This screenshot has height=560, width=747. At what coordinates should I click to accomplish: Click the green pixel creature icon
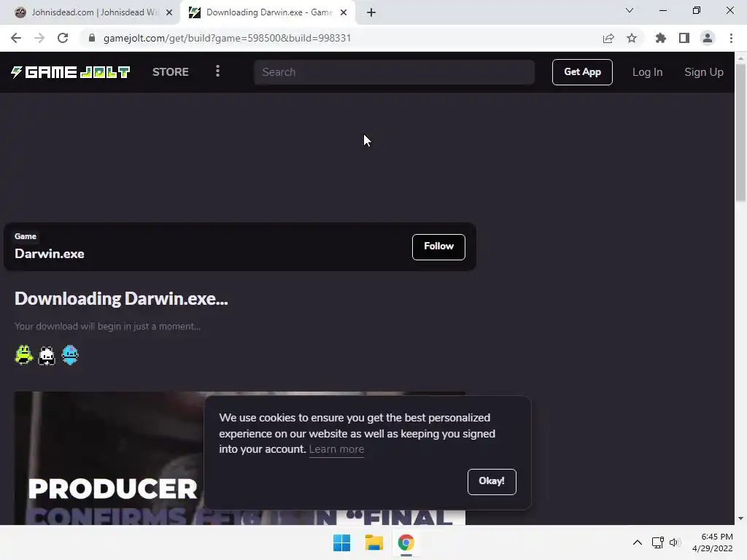[23, 355]
